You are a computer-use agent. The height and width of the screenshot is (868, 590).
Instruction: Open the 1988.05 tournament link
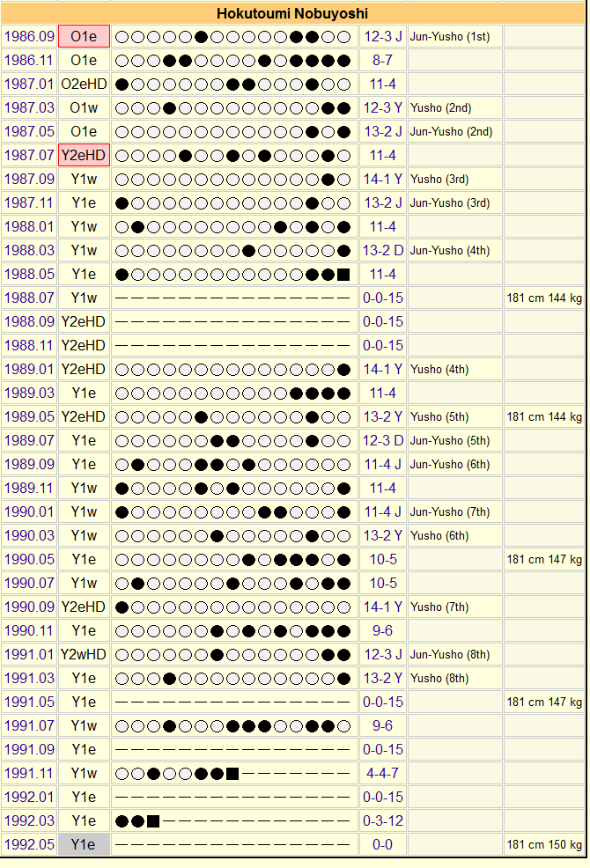point(29,275)
